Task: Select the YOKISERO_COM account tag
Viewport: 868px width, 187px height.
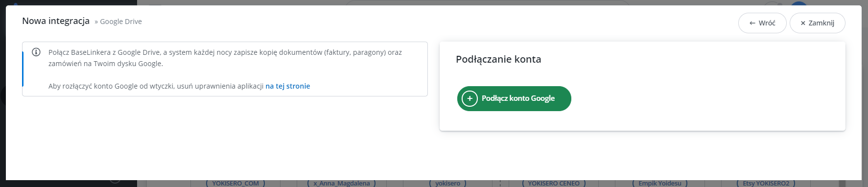Action: click(235, 183)
